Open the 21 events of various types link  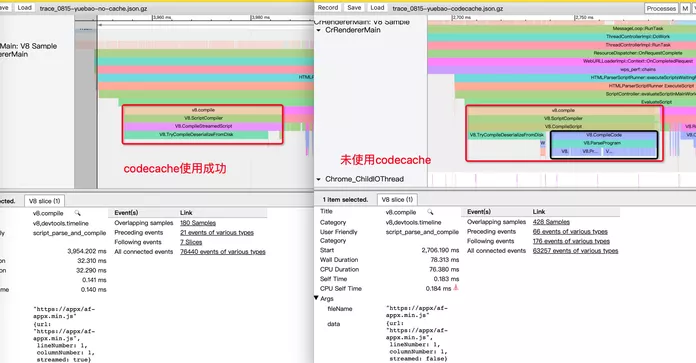tap(217, 233)
